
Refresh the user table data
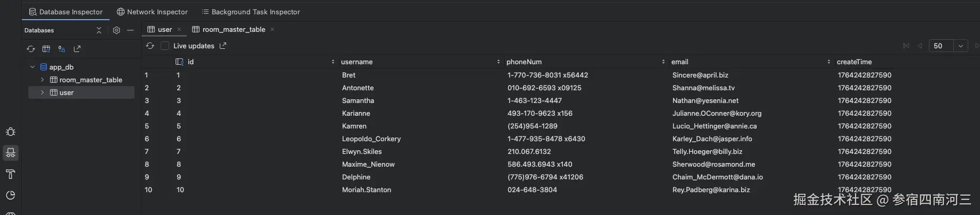click(x=150, y=46)
